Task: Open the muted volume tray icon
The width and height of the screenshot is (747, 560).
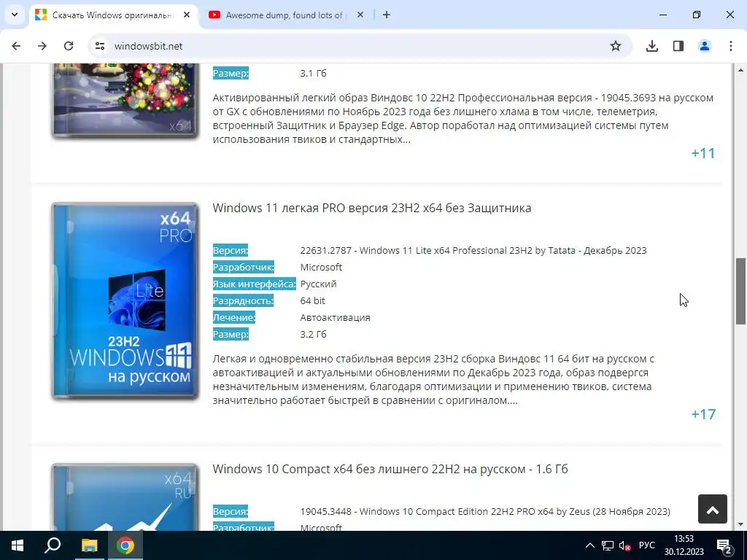Action: click(624, 545)
